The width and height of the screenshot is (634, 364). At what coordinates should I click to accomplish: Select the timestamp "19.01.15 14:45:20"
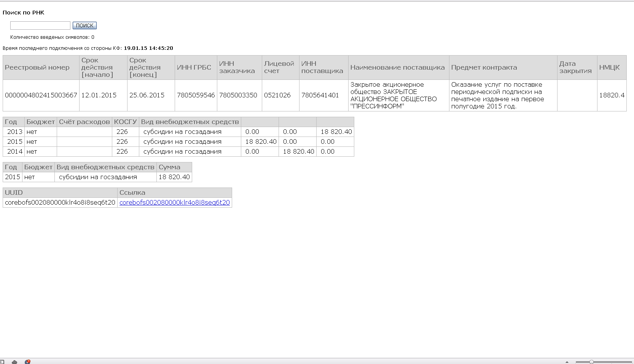(148, 48)
